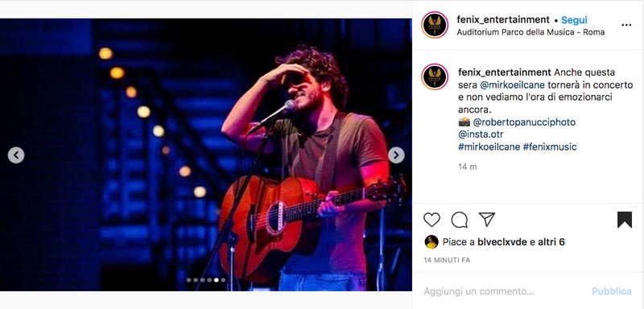Image resolution: width=644 pixels, height=309 pixels.
Task: Open the @robertopanucciphoto mention
Action: tap(524, 122)
